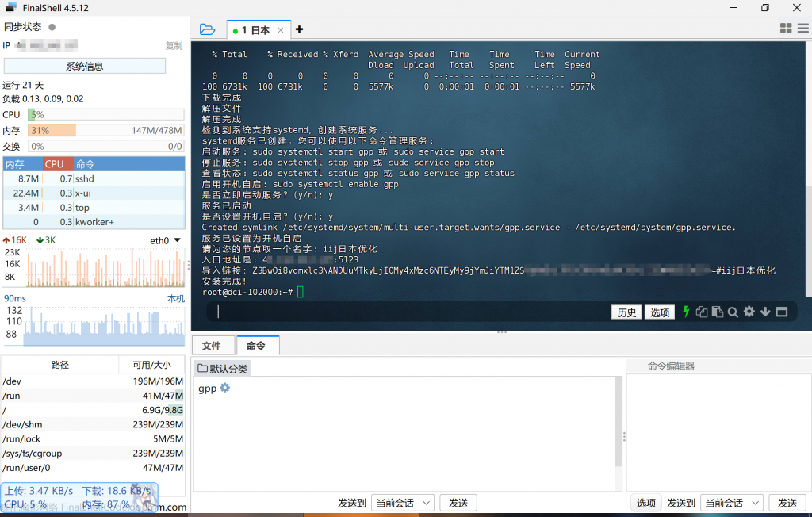Open terminal search with magnifier icon
Image resolution: width=812 pixels, height=517 pixels.
pyautogui.click(x=733, y=312)
